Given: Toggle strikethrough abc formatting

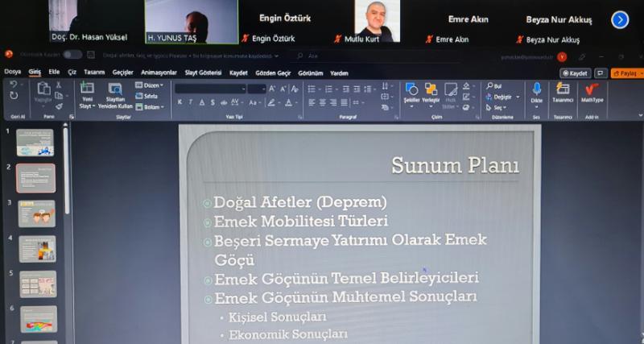Looking at the screenshot, I should click(224, 103).
